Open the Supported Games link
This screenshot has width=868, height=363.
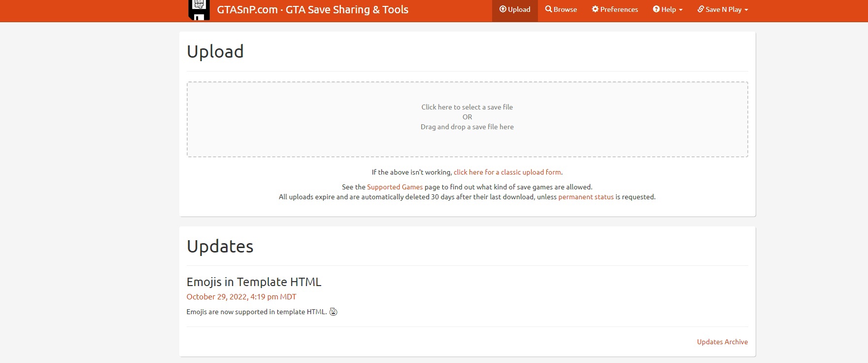click(395, 187)
